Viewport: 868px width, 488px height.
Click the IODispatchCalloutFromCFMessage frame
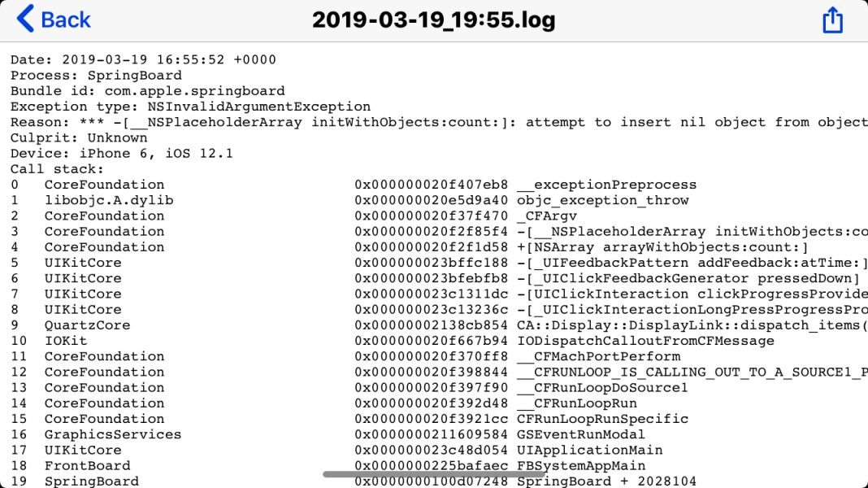645,341
